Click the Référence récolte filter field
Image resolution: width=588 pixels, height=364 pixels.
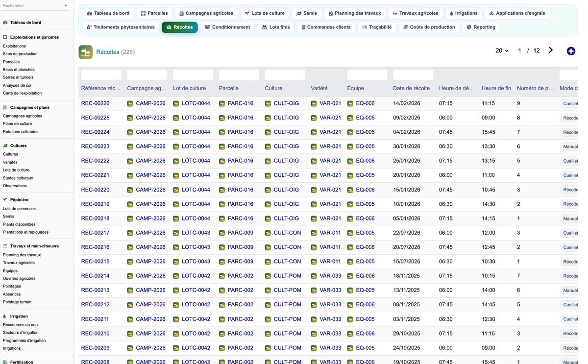[101, 75]
